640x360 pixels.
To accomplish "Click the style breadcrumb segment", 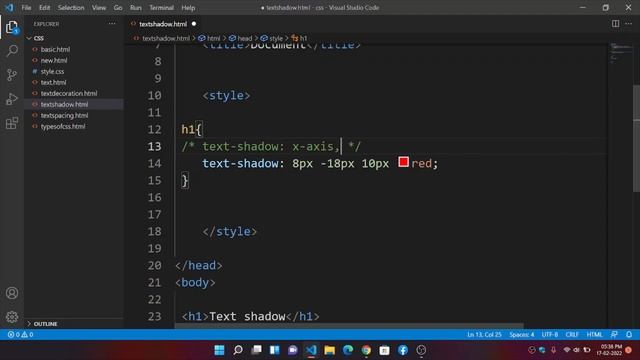I will click(x=272, y=38).
